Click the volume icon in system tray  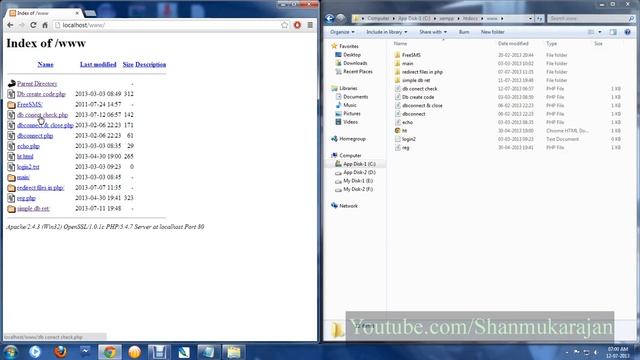coord(596,352)
